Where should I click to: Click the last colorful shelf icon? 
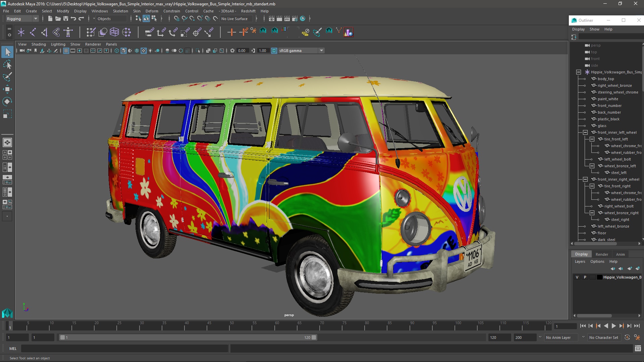click(x=348, y=32)
